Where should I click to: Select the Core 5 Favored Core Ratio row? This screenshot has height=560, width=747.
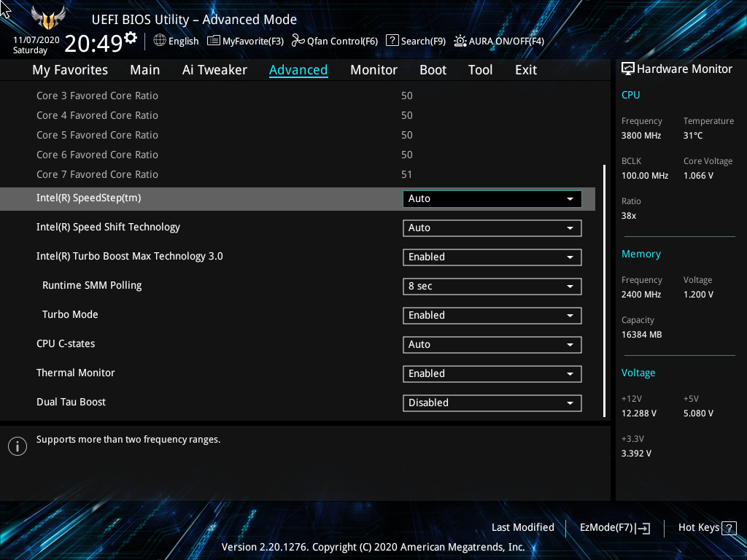(298, 135)
